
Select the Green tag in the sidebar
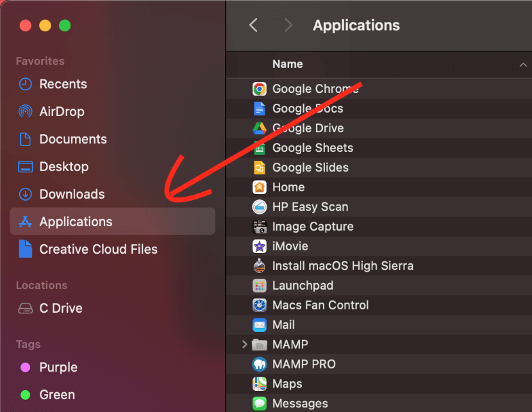[56, 395]
